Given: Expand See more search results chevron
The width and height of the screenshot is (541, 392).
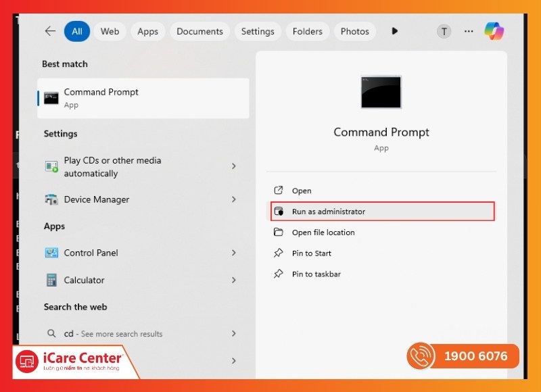Looking at the screenshot, I should [x=233, y=333].
